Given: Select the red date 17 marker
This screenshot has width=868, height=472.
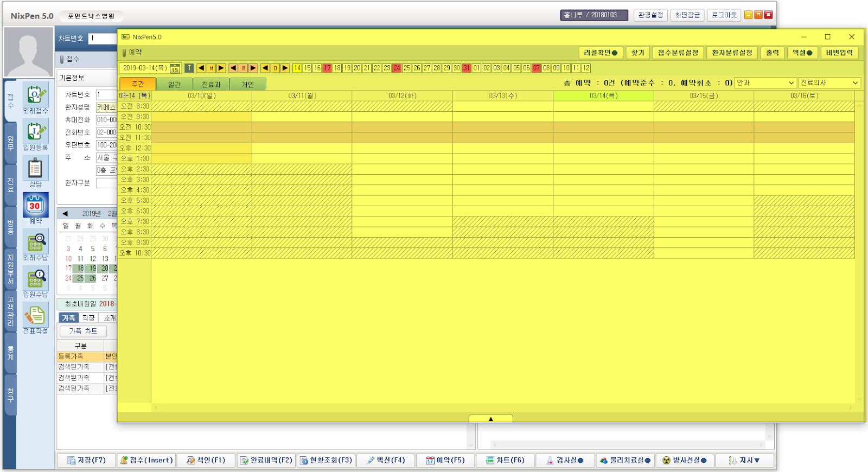Looking at the screenshot, I should [327, 68].
